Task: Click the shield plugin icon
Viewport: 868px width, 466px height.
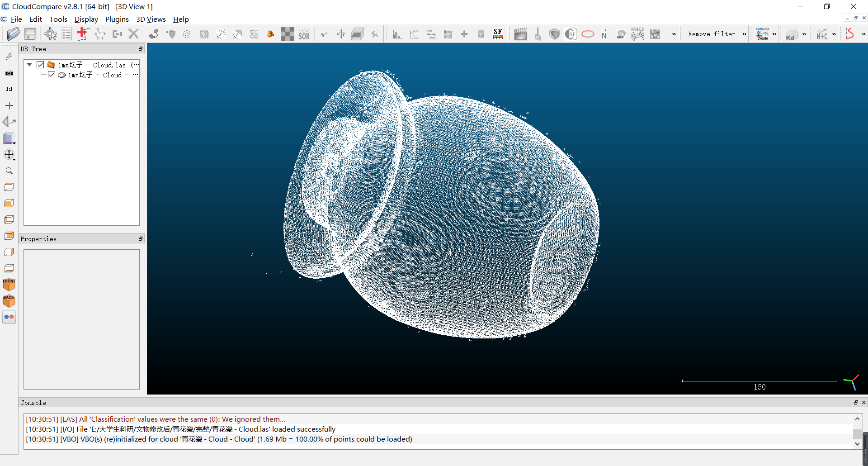Action: click(x=554, y=34)
